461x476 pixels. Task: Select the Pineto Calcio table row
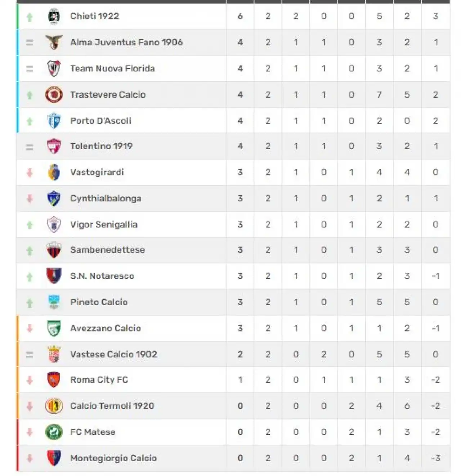pyautogui.click(x=233, y=302)
